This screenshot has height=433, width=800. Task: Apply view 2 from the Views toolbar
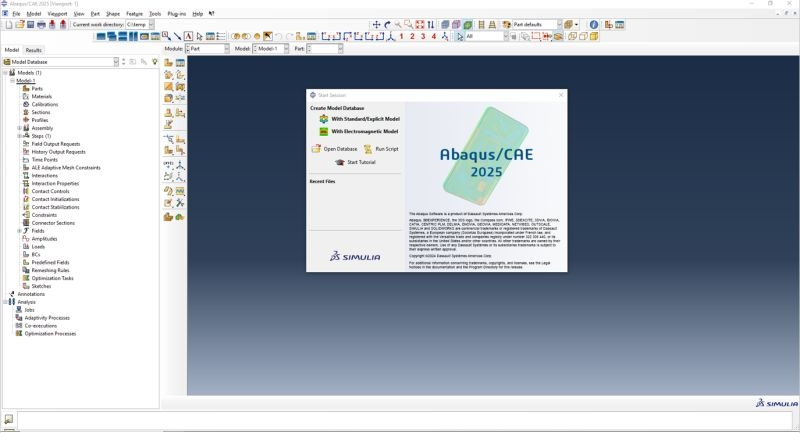(x=412, y=36)
